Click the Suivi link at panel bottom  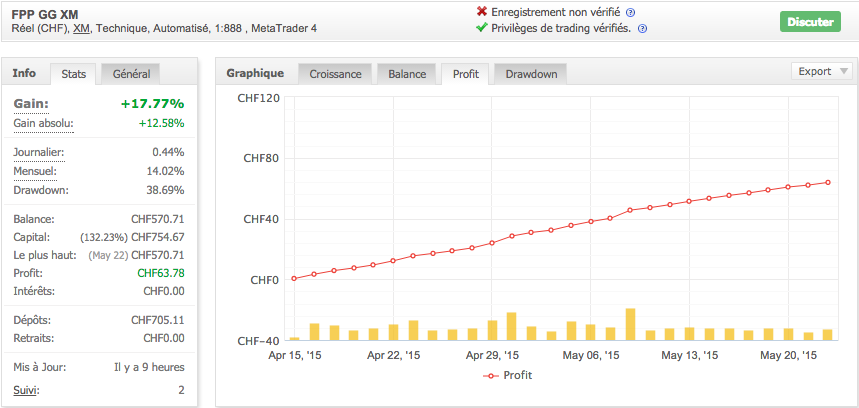click(x=26, y=389)
